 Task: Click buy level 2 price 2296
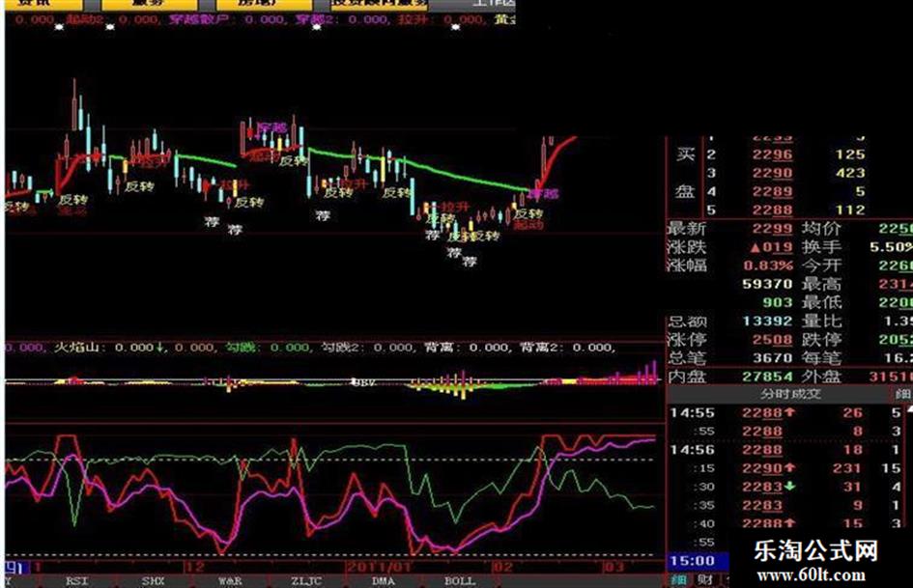tap(772, 154)
